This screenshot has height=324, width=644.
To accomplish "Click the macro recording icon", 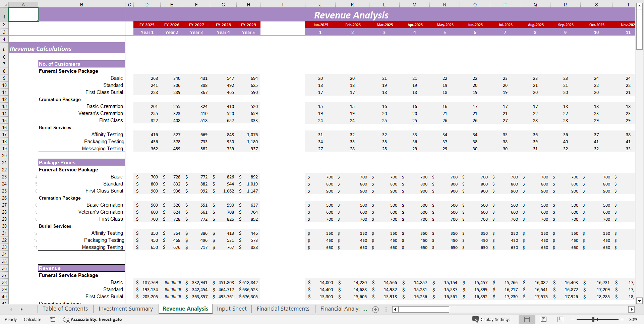I will [x=53, y=319].
